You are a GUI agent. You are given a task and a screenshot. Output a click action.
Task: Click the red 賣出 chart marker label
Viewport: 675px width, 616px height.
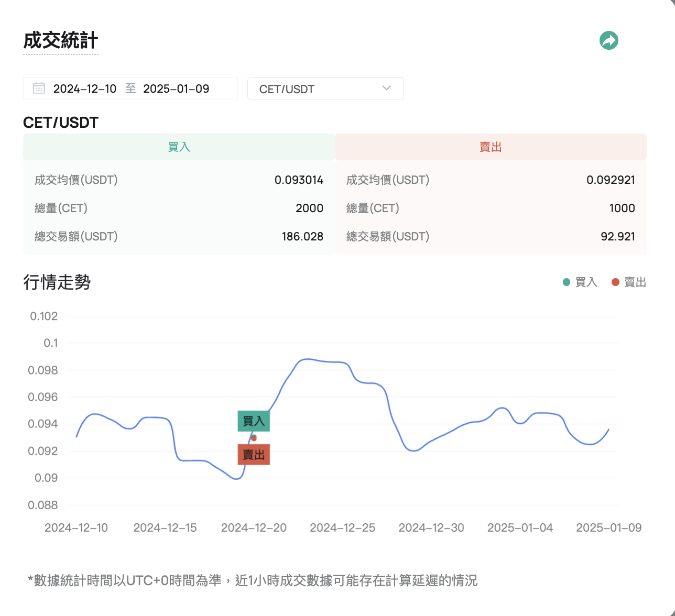pyautogui.click(x=254, y=455)
